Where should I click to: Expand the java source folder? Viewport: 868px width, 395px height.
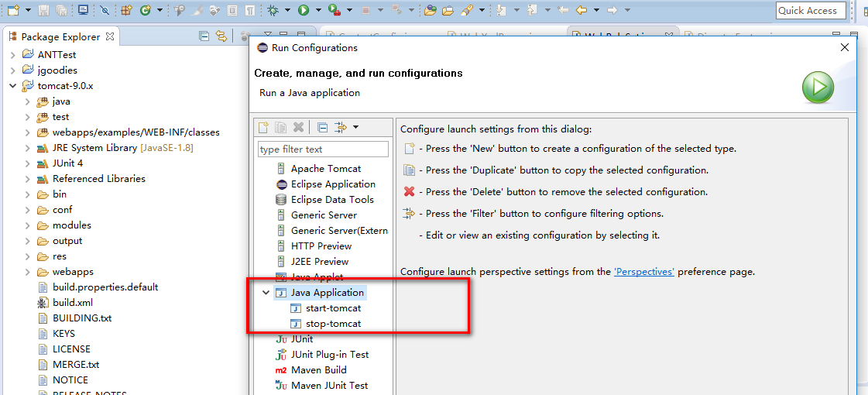point(27,101)
